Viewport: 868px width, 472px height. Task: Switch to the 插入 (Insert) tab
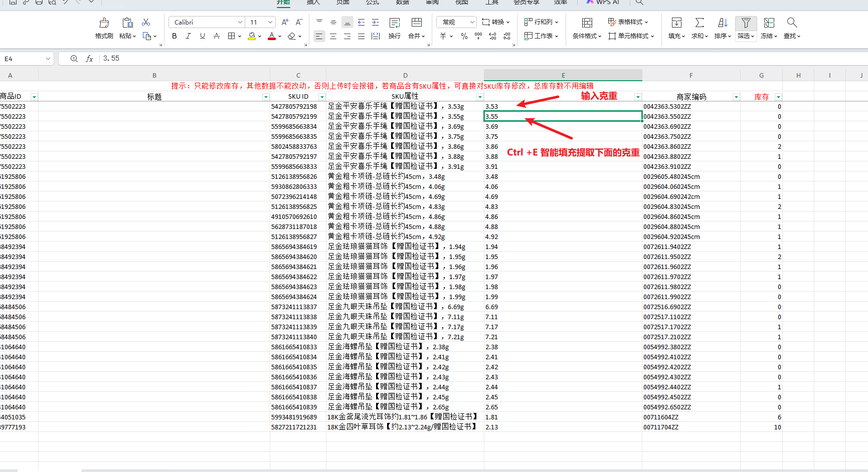click(313, 3)
